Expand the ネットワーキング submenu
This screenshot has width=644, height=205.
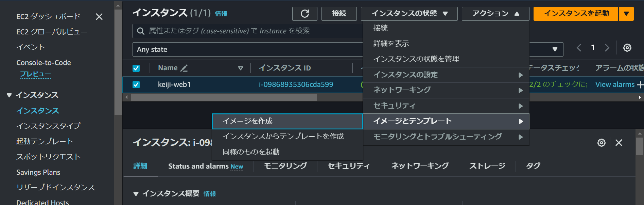pyautogui.click(x=446, y=90)
